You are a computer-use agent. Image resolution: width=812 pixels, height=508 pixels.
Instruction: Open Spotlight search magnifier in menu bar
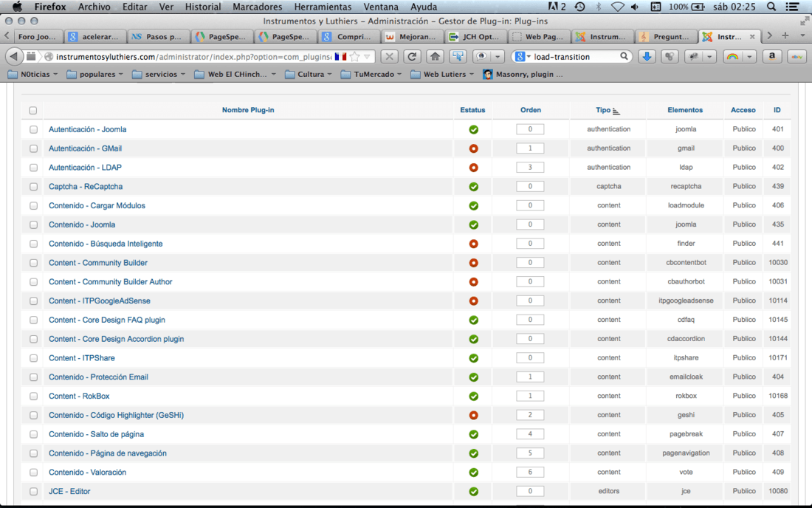click(x=771, y=7)
